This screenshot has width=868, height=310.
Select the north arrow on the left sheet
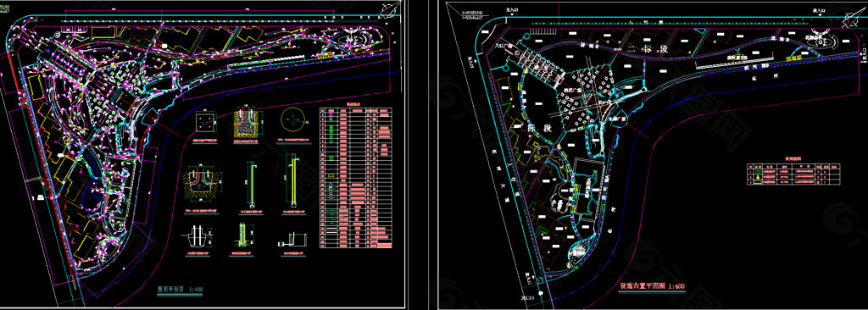(x=391, y=11)
